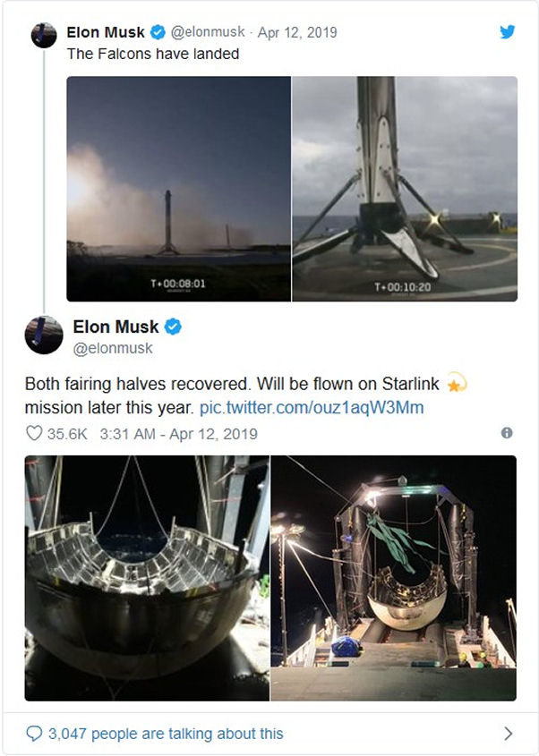Open the photo of the fairing on the recovery ship deck
This screenshot has height=756, width=539.
point(394,578)
